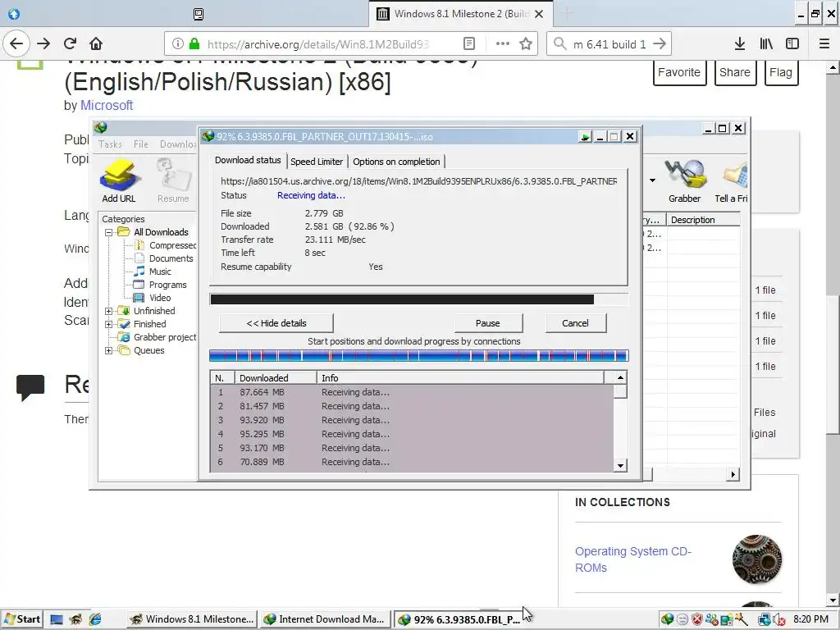The height and width of the screenshot is (630, 840).
Task: Click the connections list scroll down arrow
Action: (x=620, y=466)
